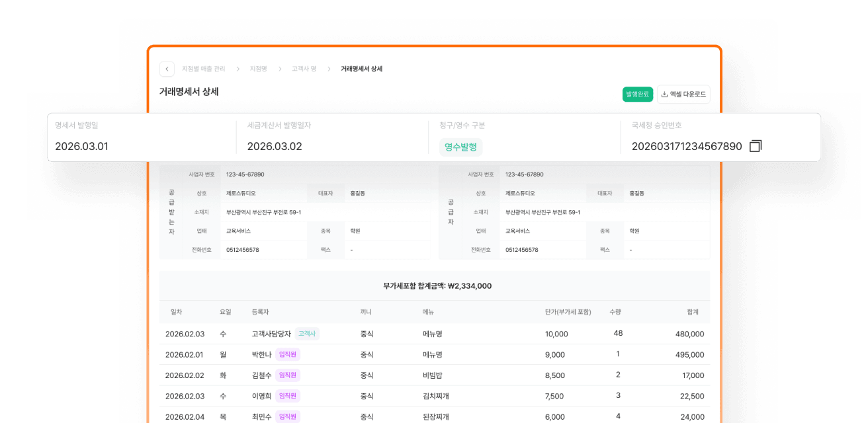Click the 단가(부가세 포함) column header
The height and width of the screenshot is (423, 868).
568,312
